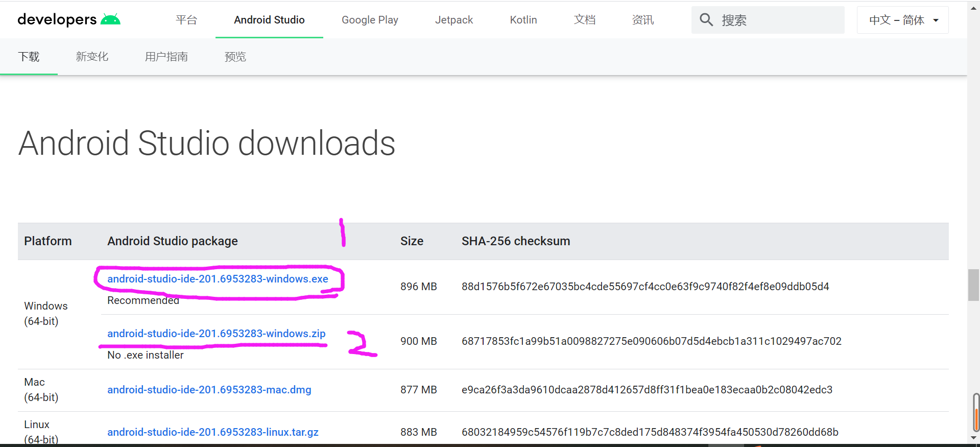Screen dimensions: 980x447
Task: Open the Google Play tab
Action: tap(370, 19)
